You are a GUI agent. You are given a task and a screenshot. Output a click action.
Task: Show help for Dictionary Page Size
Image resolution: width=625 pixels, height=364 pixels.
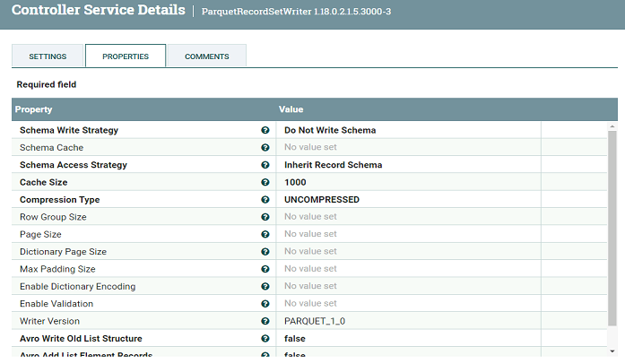click(265, 252)
